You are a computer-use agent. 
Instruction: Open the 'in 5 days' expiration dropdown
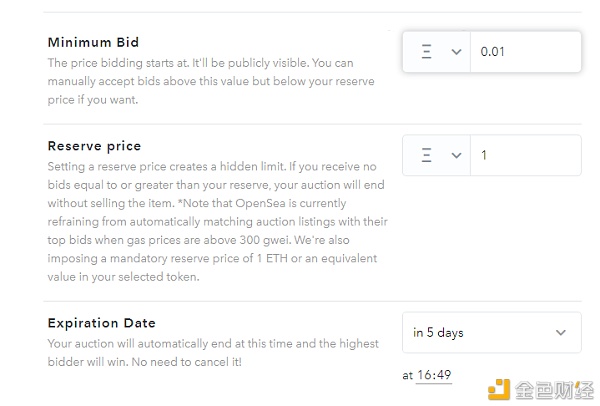point(492,333)
